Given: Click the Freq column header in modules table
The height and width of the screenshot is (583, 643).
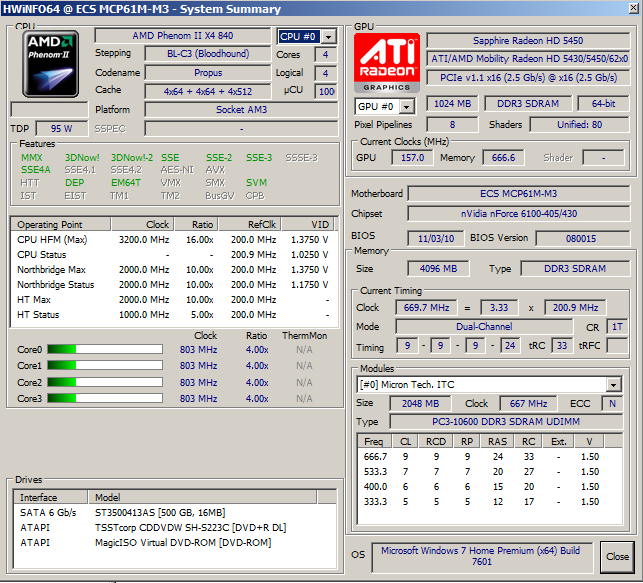Looking at the screenshot, I should [374, 442].
